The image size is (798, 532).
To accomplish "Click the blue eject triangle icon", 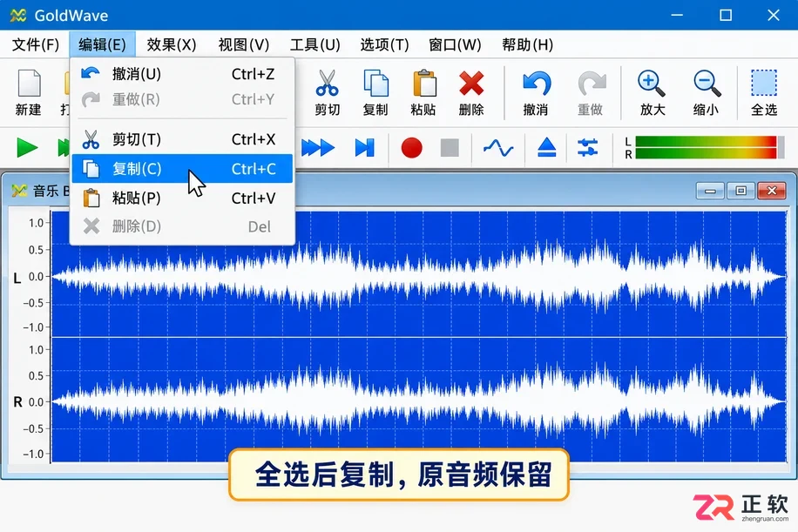I will pyautogui.click(x=546, y=147).
